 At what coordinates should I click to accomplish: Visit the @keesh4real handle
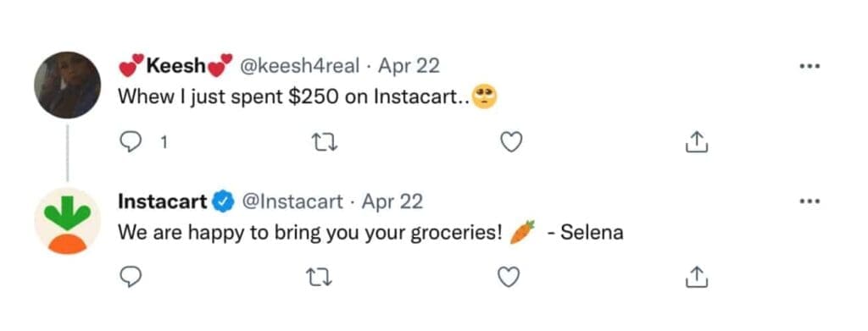(x=299, y=66)
